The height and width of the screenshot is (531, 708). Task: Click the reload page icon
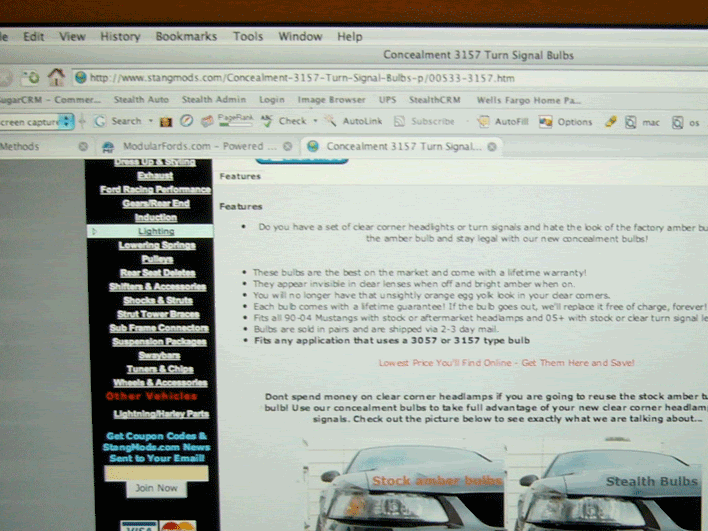click(32, 78)
